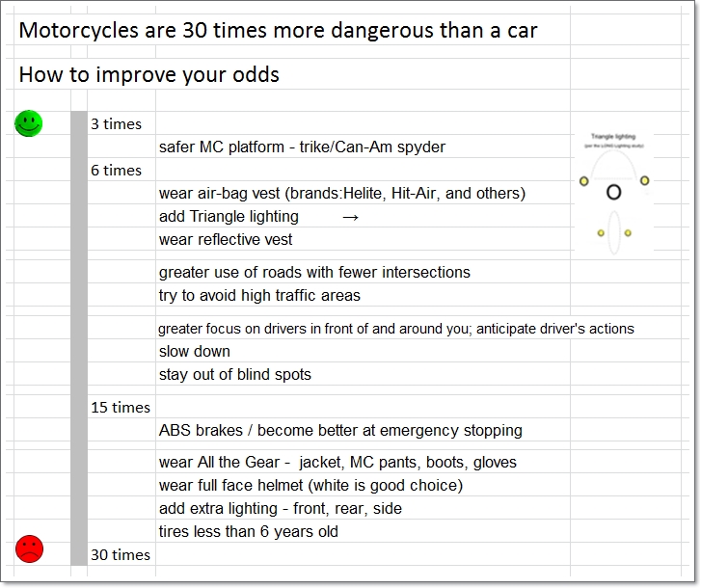Select the 'ABS brakes' text cell
This screenshot has height=588, width=701.
340,431
